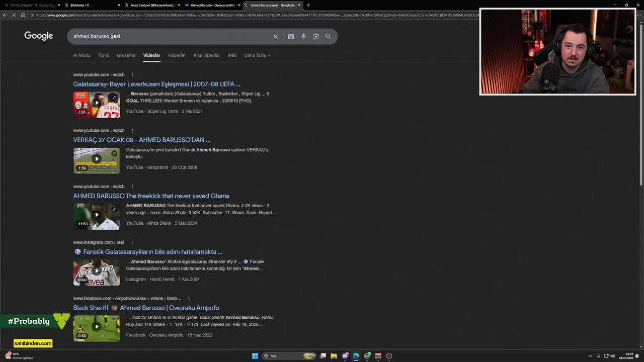Click the 'Süper Lig Tarihi' channel text
The image size is (644, 362).
[163, 112]
